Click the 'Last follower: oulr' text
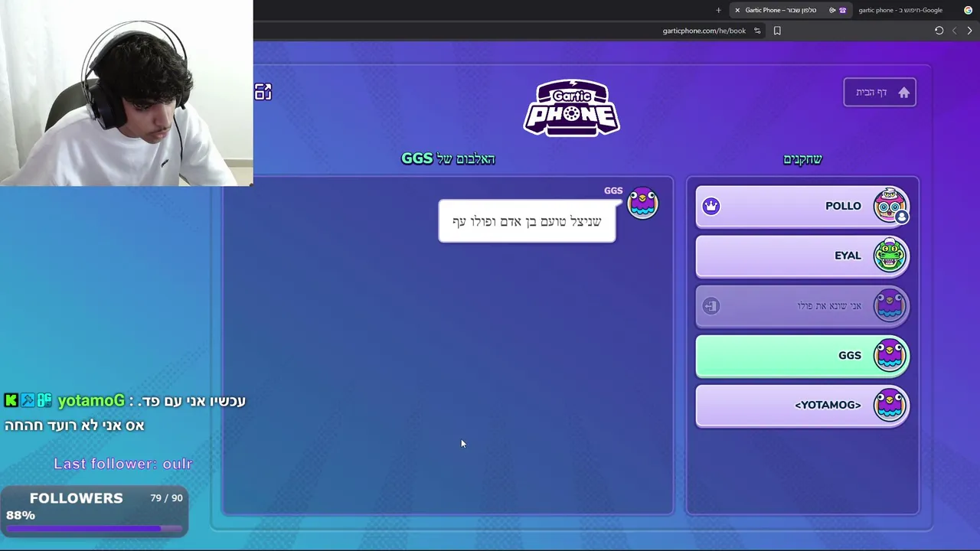This screenshot has height=551, width=980. (123, 463)
